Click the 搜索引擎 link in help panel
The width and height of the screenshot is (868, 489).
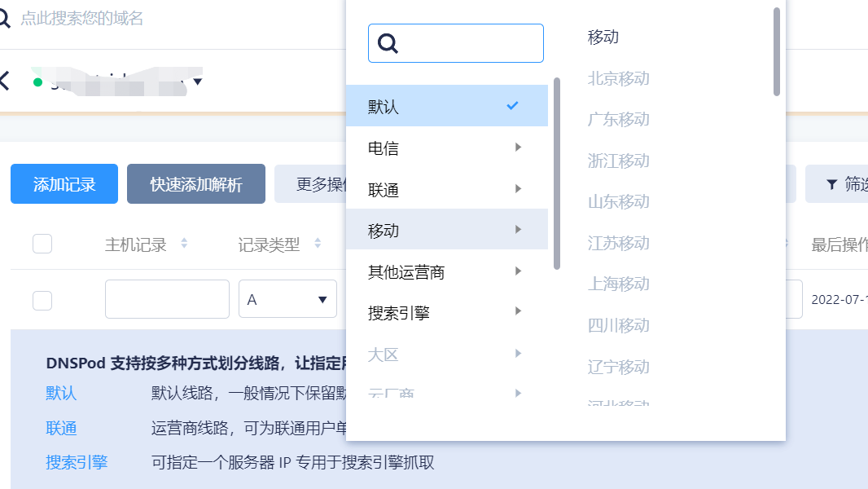(x=77, y=462)
